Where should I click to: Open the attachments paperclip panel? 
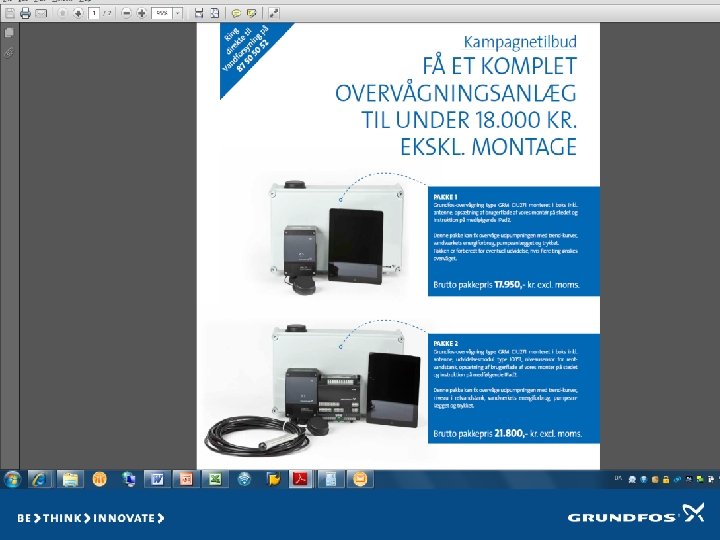click(9, 52)
